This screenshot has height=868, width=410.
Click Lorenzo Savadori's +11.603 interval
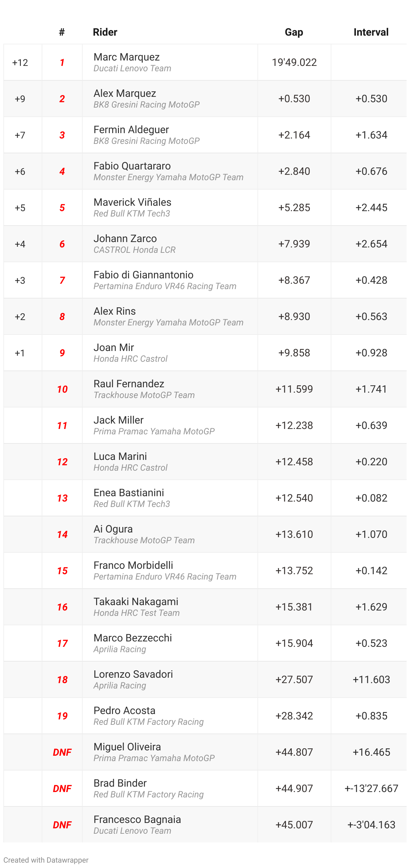[371, 679]
